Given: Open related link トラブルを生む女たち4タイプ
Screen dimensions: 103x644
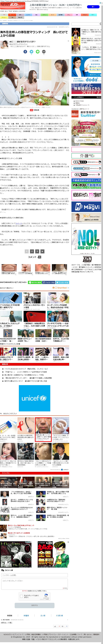Looking at the screenshot, I should pos(26,369).
